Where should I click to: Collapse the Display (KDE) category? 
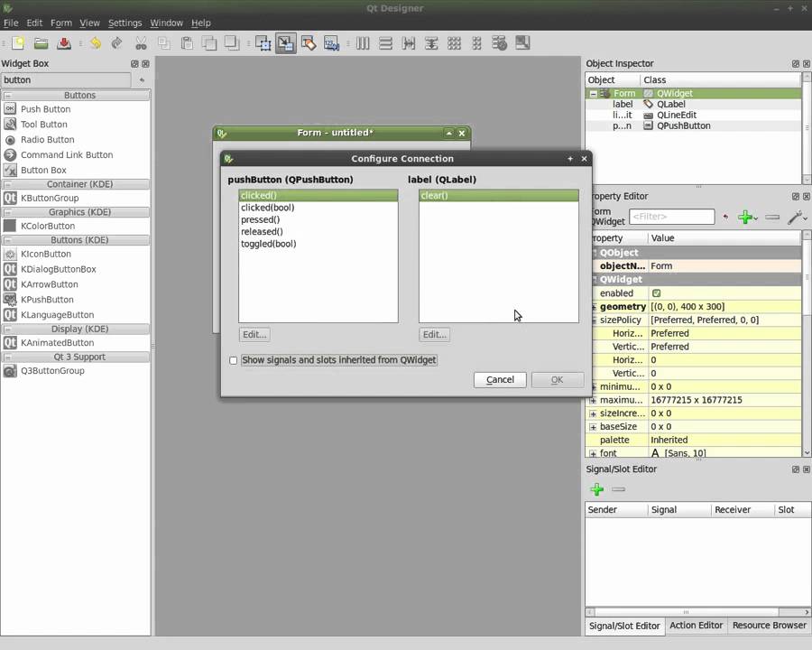pos(8,330)
